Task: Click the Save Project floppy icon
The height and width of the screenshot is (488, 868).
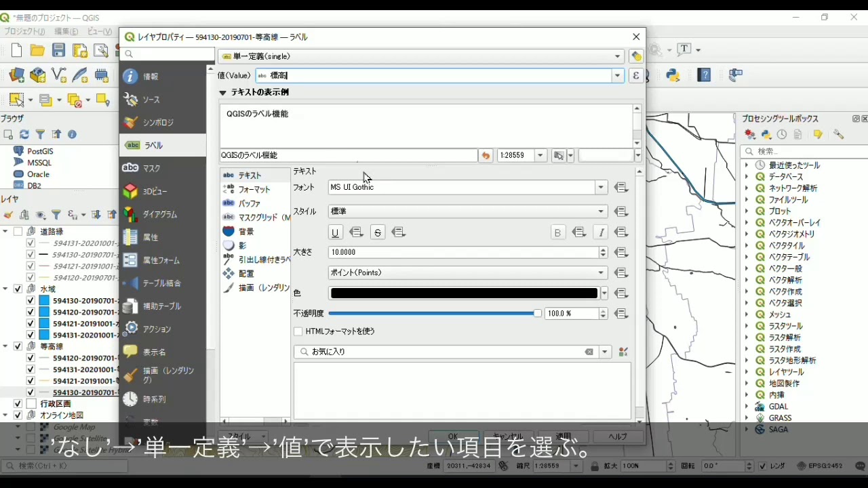Action: [x=59, y=50]
